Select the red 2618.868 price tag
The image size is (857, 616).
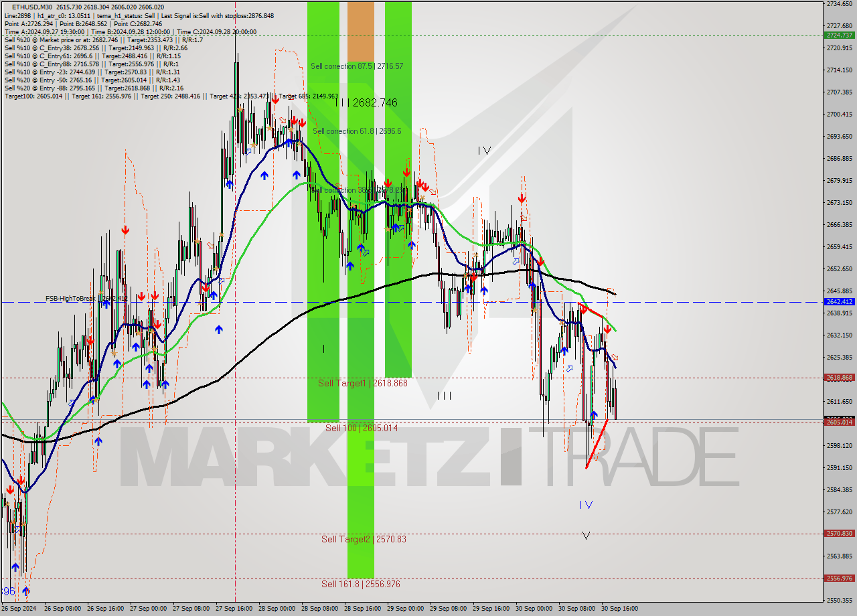point(839,378)
